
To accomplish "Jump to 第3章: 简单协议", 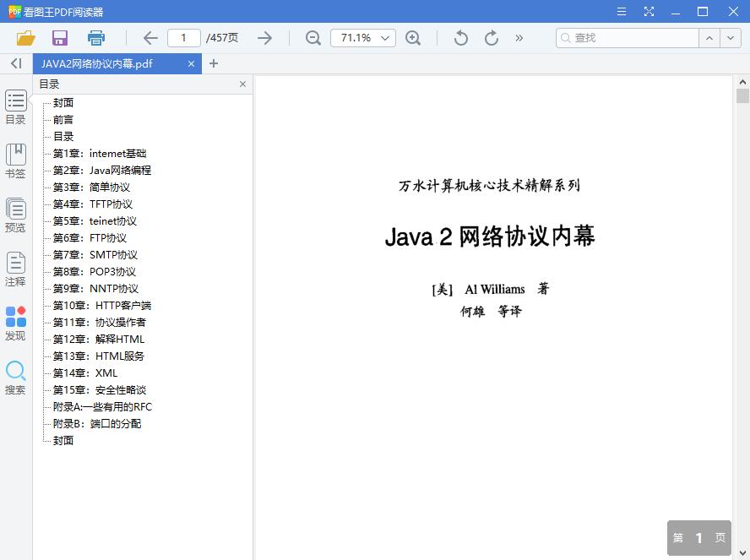I will tap(91, 188).
